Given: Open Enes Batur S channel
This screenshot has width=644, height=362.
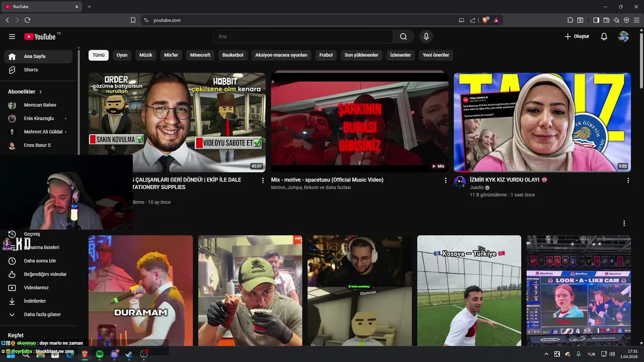Looking at the screenshot, I should click(38, 145).
